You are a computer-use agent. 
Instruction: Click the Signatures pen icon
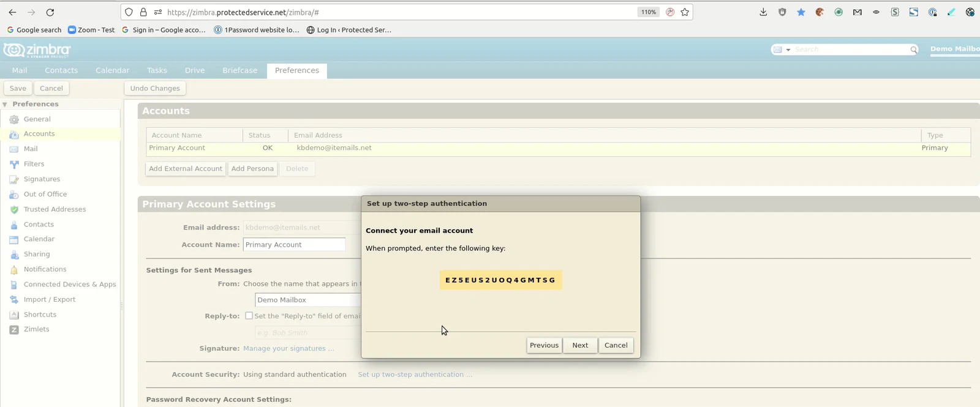click(14, 179)
